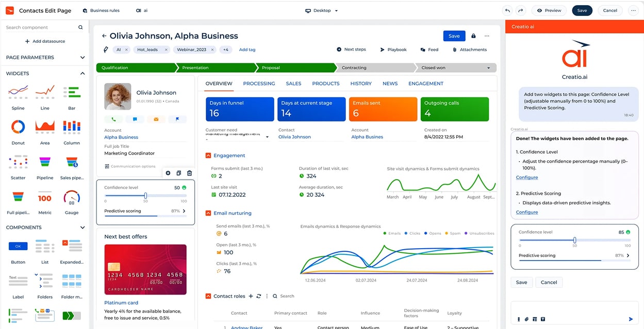
Task: Send the AI chat message with blue arrow
Action: (x=630, y=319)
